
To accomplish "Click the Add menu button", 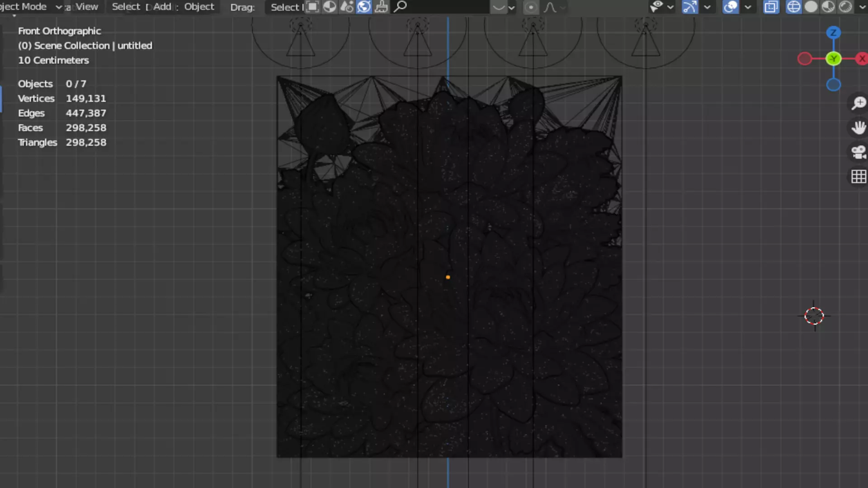I will 162,7.
